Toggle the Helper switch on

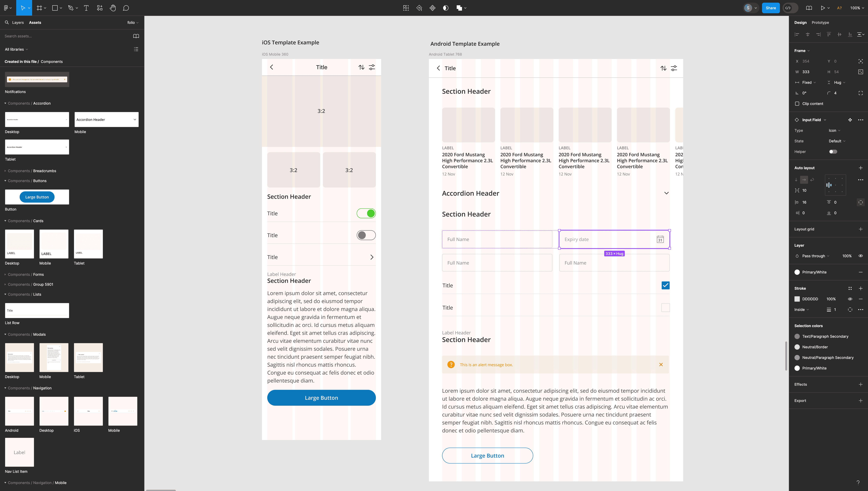pos(833,152)
